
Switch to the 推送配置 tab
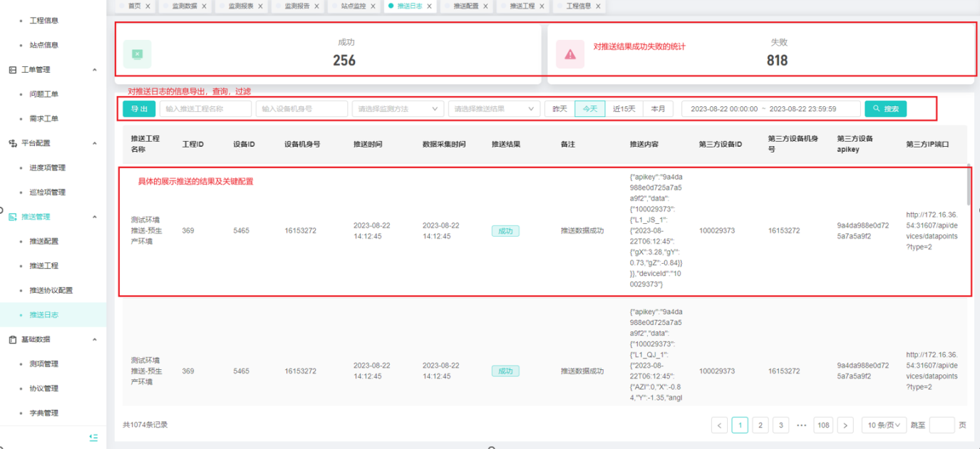pos(465,6)
